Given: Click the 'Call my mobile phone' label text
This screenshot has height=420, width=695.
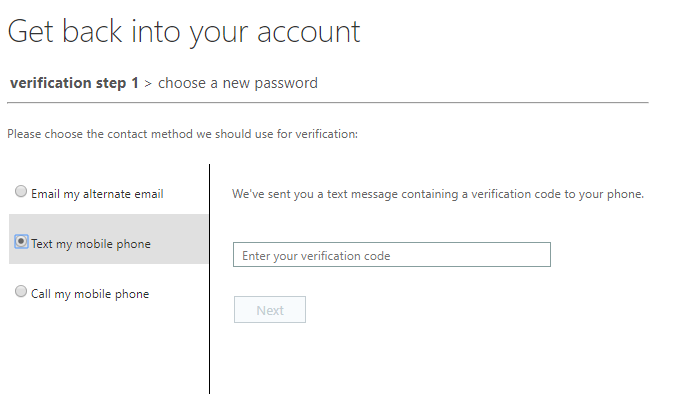Looking at the screenshot, I should click(90, 294).
